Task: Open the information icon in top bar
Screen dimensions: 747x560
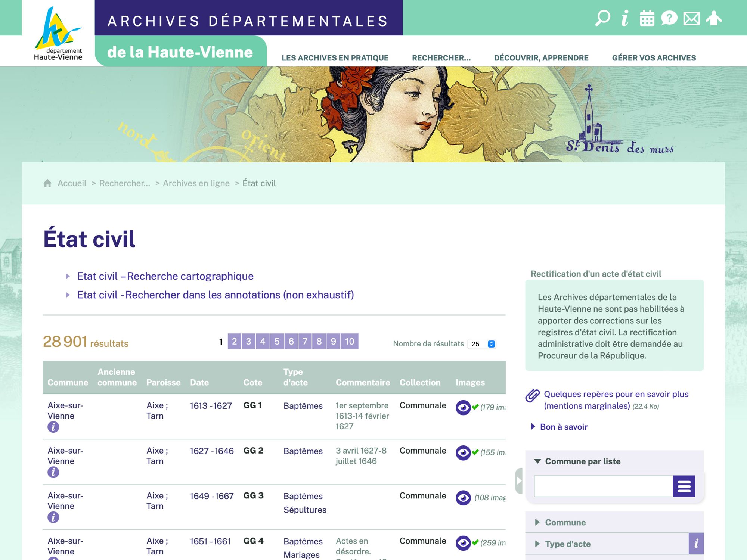Action: (625, 18)
